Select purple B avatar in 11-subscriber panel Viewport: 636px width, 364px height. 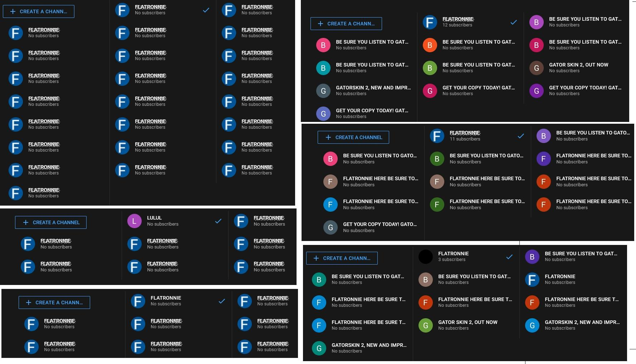coord(544,136)
